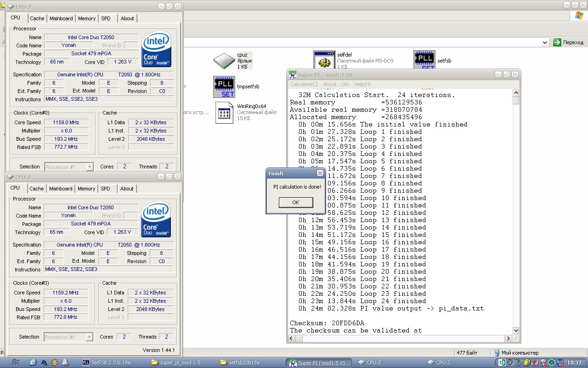588x368 pixels.
Task: Click the Version 1.44.1 label in CPU-Z
Action: click(x=158, y=350)
